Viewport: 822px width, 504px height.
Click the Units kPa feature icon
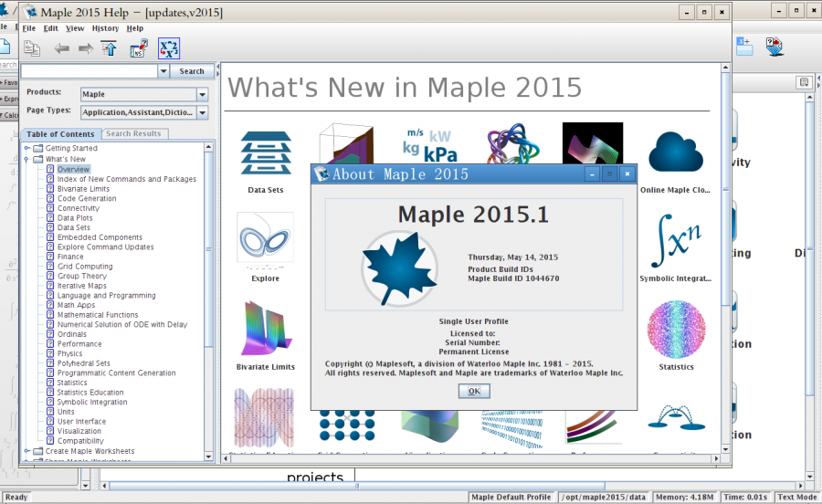click(431, 145)
